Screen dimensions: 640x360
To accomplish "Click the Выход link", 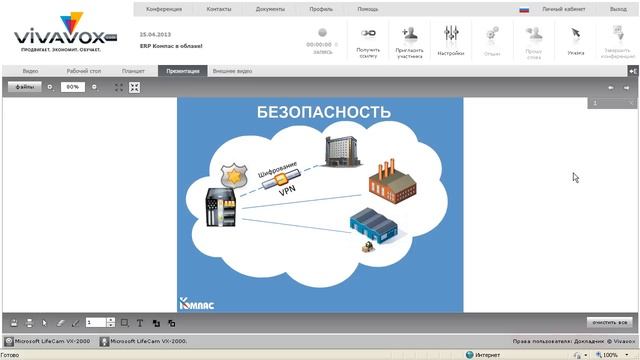I will [x=618, y=9].
